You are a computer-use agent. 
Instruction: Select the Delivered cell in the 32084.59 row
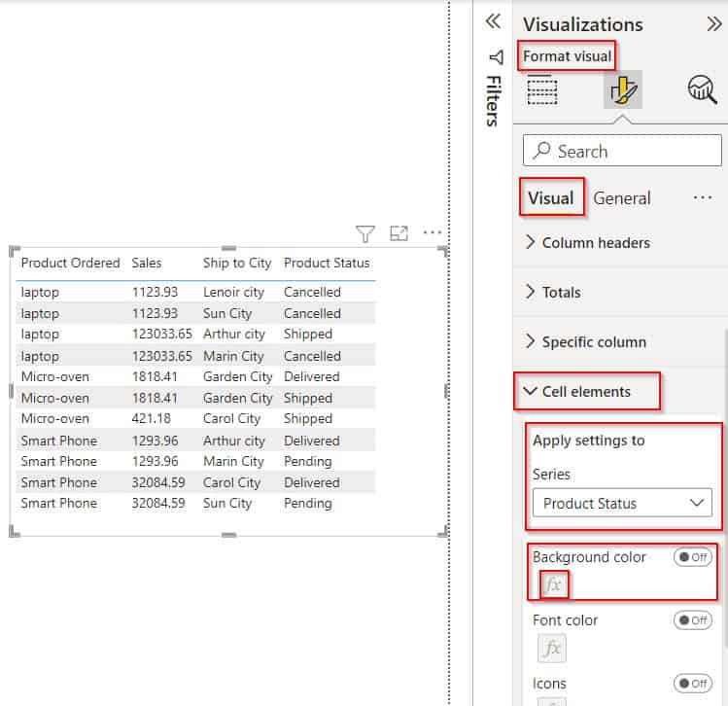click(x=312, y=482)
